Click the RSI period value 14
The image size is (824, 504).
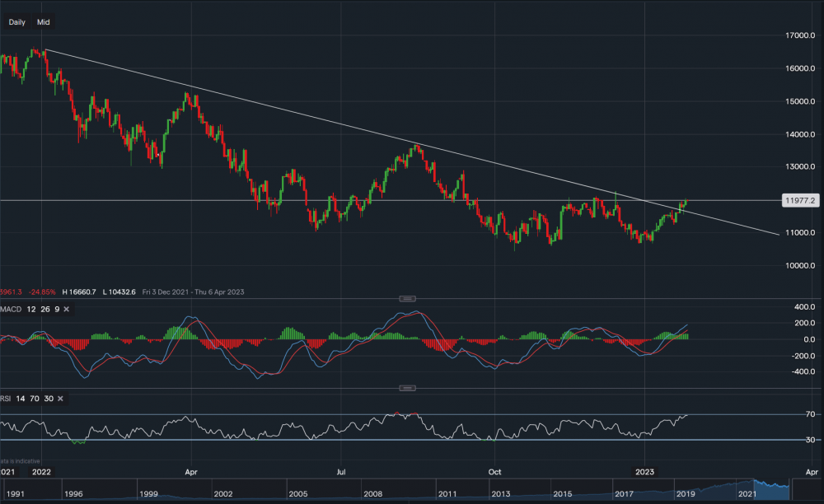[x=22, y=399]
